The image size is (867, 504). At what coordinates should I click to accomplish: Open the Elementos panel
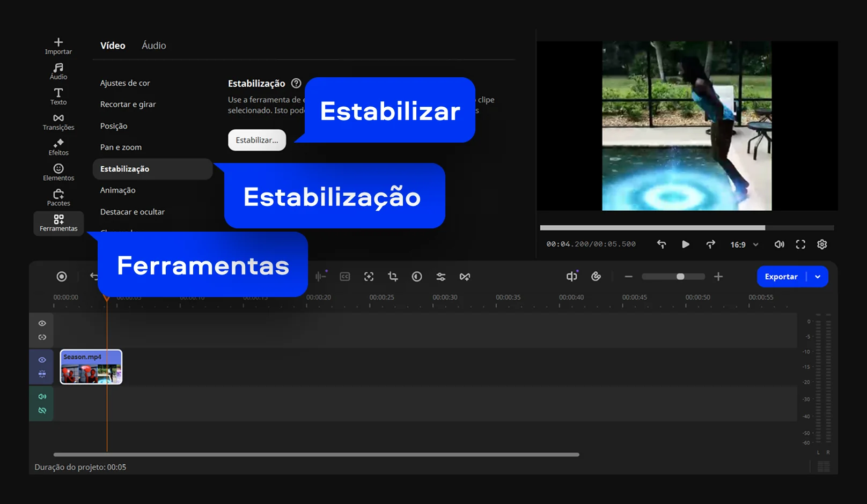[58, 172]
